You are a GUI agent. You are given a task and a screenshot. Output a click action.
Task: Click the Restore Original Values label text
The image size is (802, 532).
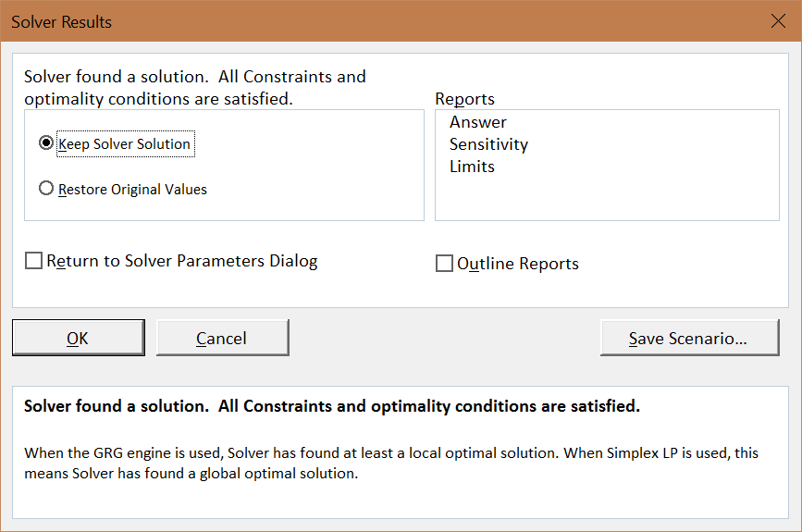click(132, 189)
